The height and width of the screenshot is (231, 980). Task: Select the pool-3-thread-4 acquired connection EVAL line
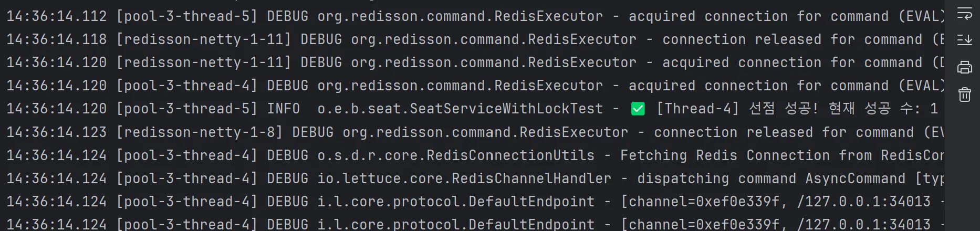click(475, 86)
